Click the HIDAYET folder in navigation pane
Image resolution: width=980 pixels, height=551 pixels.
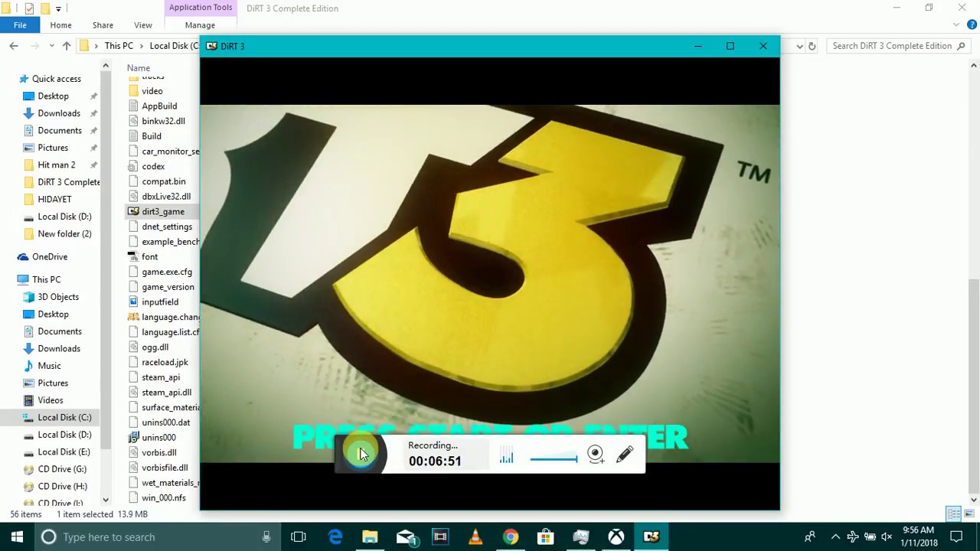[x=54, y=199]
